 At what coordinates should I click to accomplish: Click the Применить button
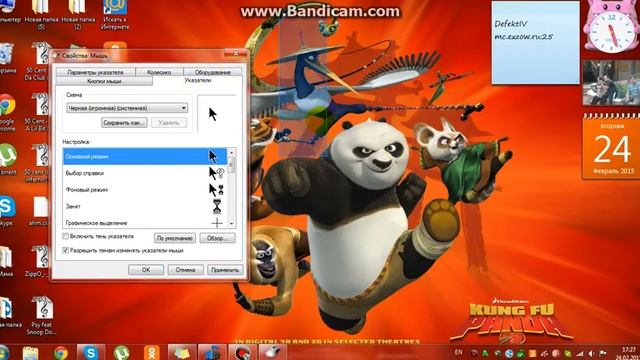point(225,270)
